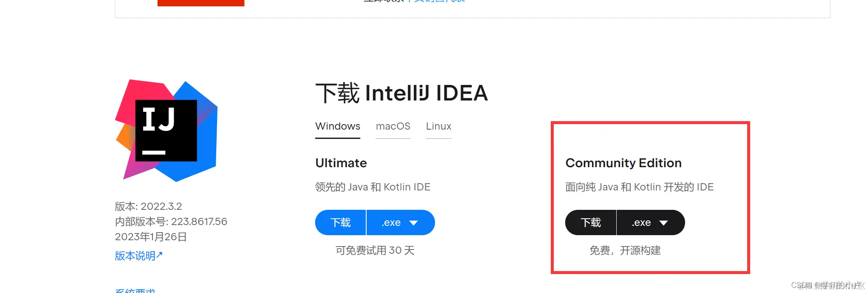Expand the installer format options for Ultimate edition
The image size is (868, 293).
(414, 222)
